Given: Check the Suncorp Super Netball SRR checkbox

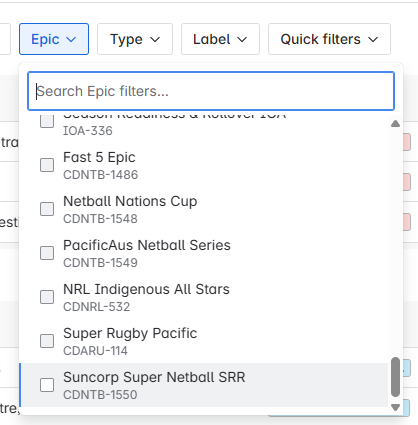Looking at the screenshot, I should pyautogui.click(x=47, y=385).
